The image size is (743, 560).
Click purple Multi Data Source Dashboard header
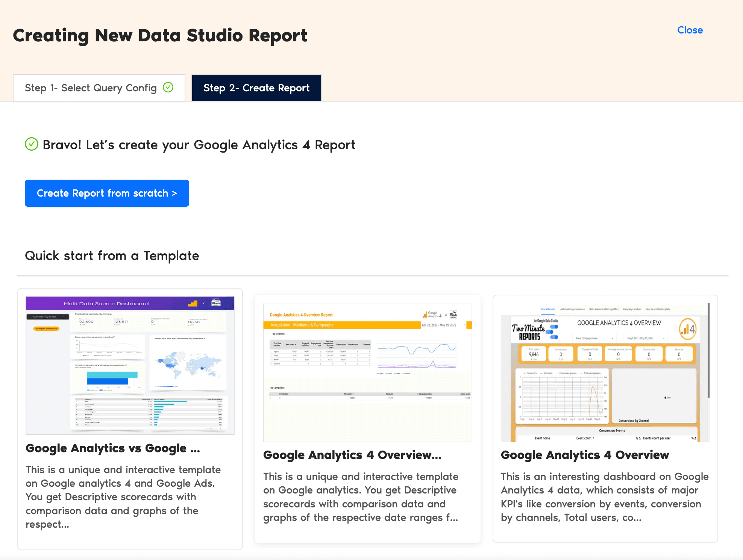[106, 303]
